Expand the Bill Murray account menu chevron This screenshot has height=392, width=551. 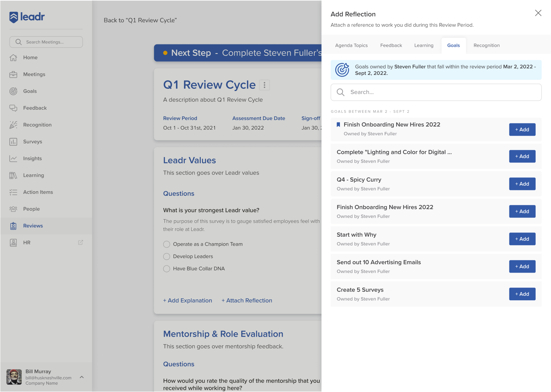click(82, 377)
